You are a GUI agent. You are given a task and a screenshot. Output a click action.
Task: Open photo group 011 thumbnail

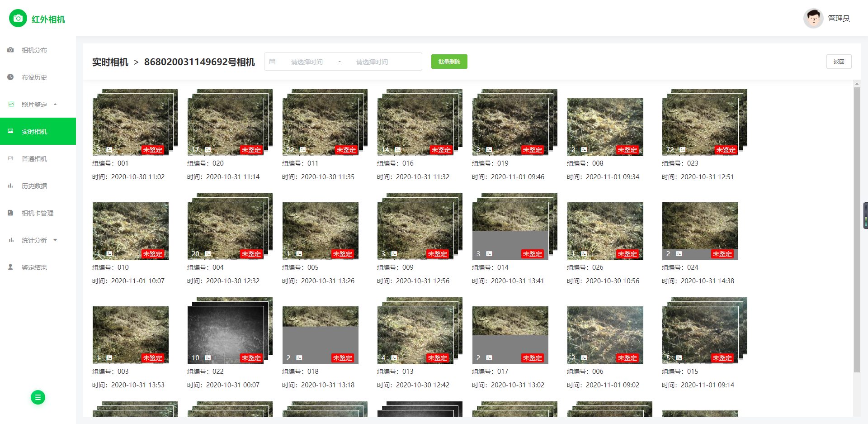point(321,127)
